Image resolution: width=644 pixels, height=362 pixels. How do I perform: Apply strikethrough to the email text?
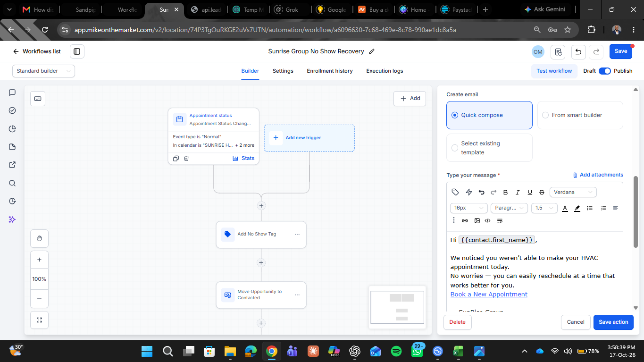(542, 192)
